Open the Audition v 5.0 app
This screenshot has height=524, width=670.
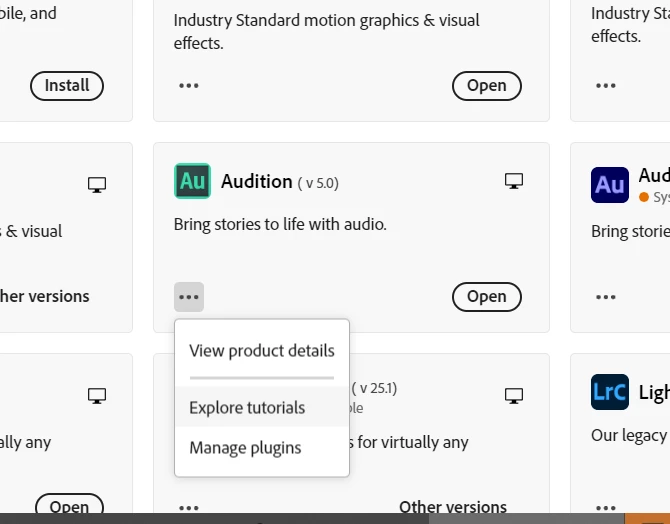[487, 297]
